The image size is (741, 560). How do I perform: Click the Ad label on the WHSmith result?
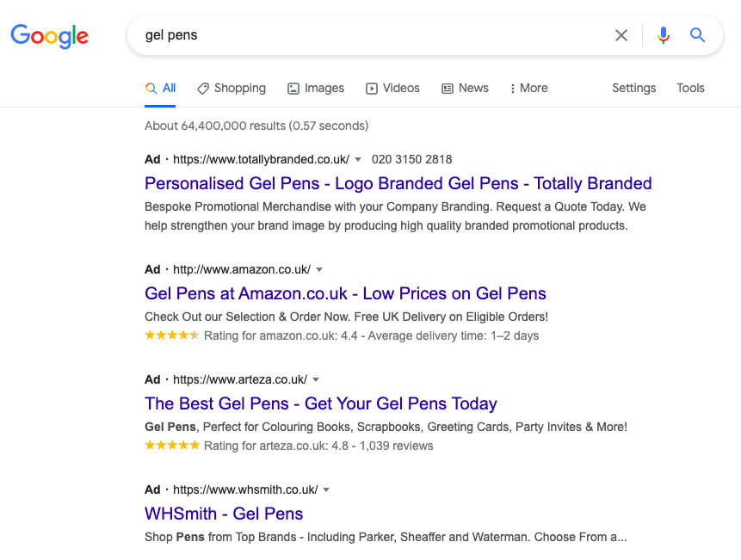[x=152, y=489]
